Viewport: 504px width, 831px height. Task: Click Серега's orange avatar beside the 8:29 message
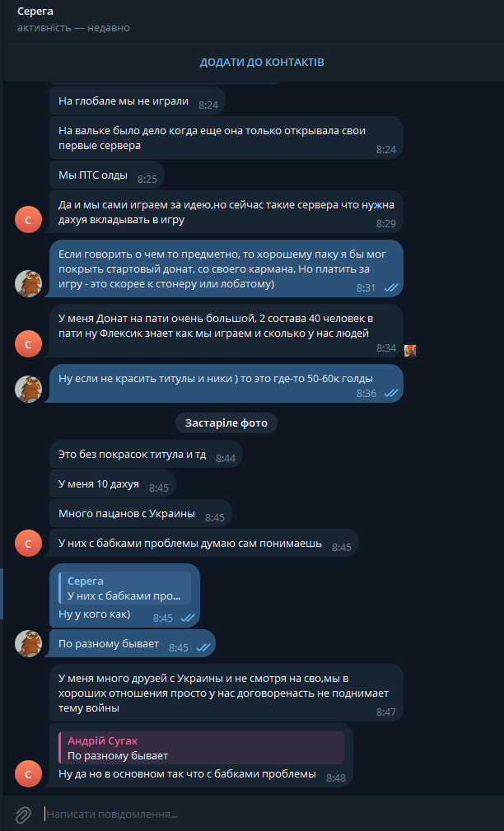pos(28,219)
